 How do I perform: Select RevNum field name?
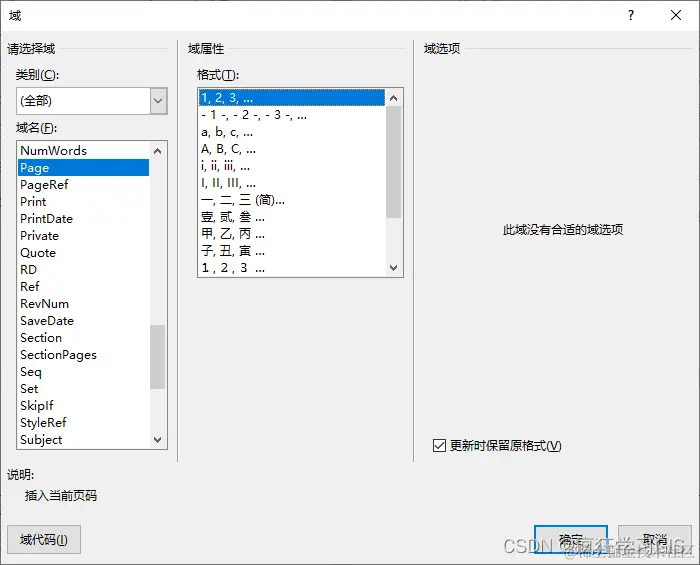[x=83, y=304]
